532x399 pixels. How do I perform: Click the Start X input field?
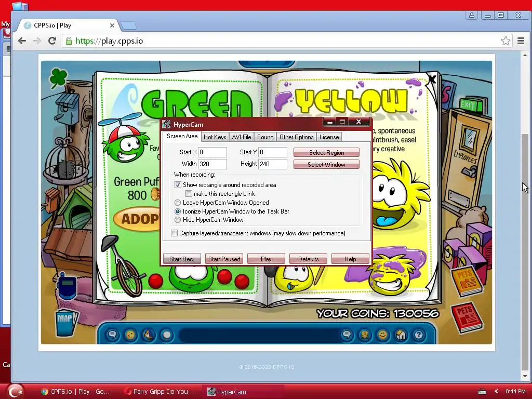212,152
